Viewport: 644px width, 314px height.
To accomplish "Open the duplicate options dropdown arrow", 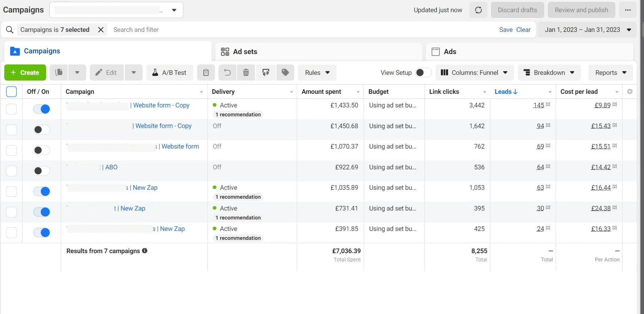I will pyautogui.click(x=77, y=72).
